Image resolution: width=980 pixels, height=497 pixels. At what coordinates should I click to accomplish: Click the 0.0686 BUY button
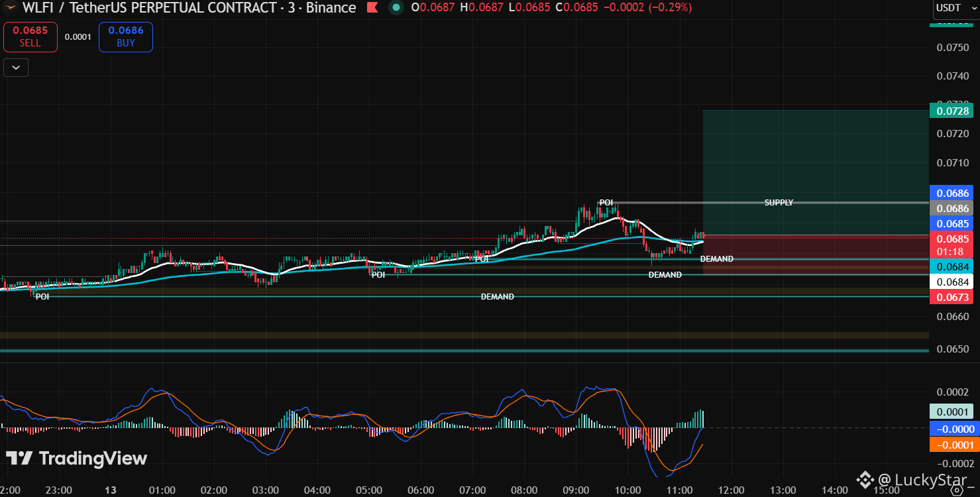pyautogui.click(x=126, y=36)
